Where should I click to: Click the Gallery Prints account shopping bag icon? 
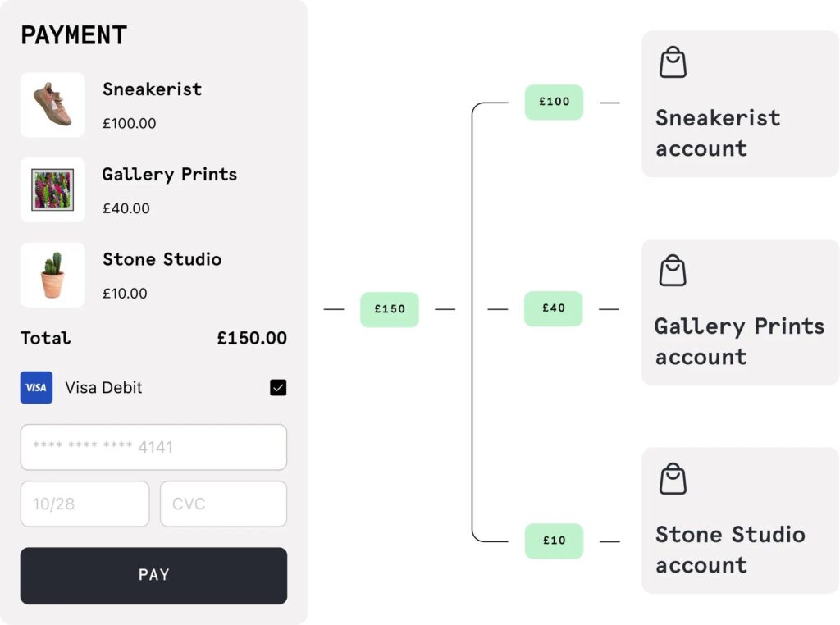click(x=673, y=271)
